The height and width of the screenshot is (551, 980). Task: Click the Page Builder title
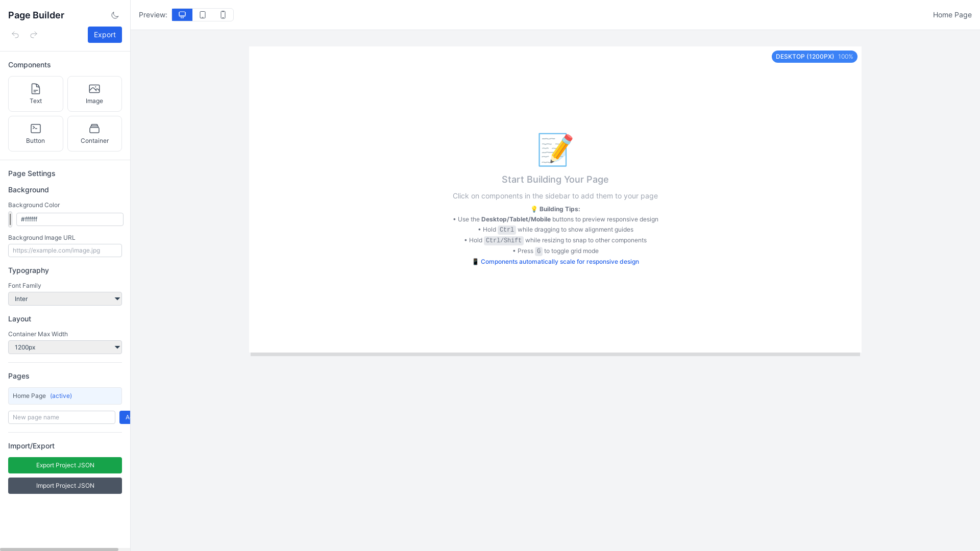tap(36, 15)
